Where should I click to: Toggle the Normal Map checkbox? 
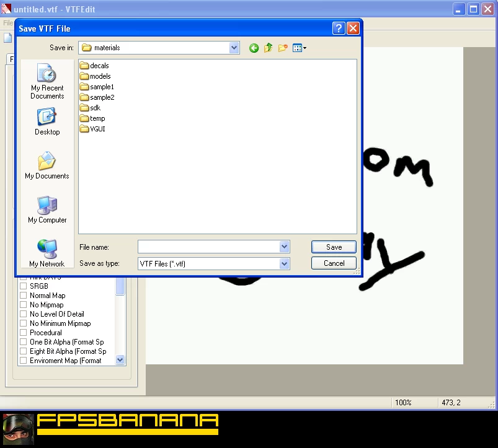click(x=24, y=296)
